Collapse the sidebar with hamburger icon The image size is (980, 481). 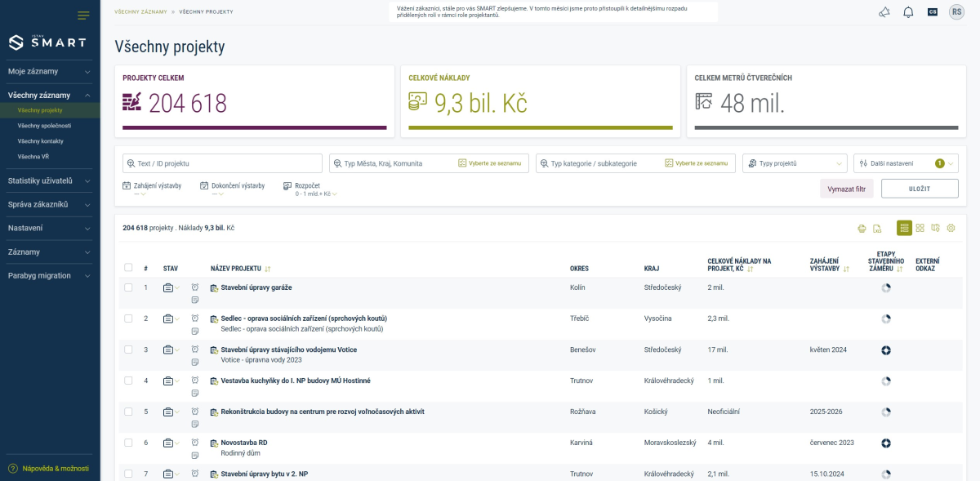pos(83,16)
